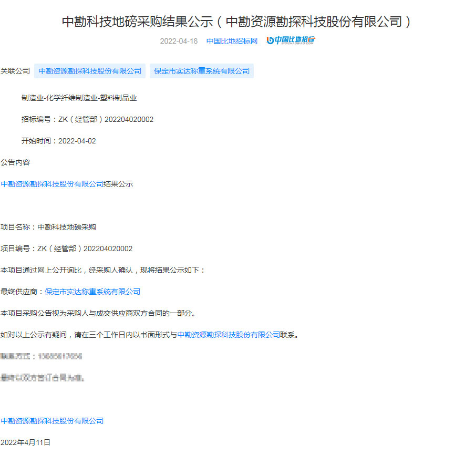The height and width of the screenshot is (476, 475).
Task: Click the 关联公司 label
Action: click(15, 71)
